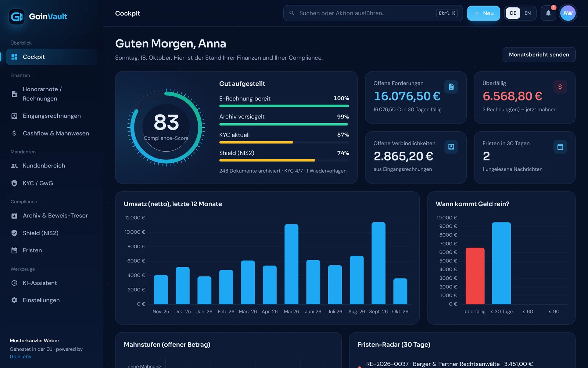Click RE-2026-0037 Berger & Partner entry
588x368 pixels.
point(449,364)
